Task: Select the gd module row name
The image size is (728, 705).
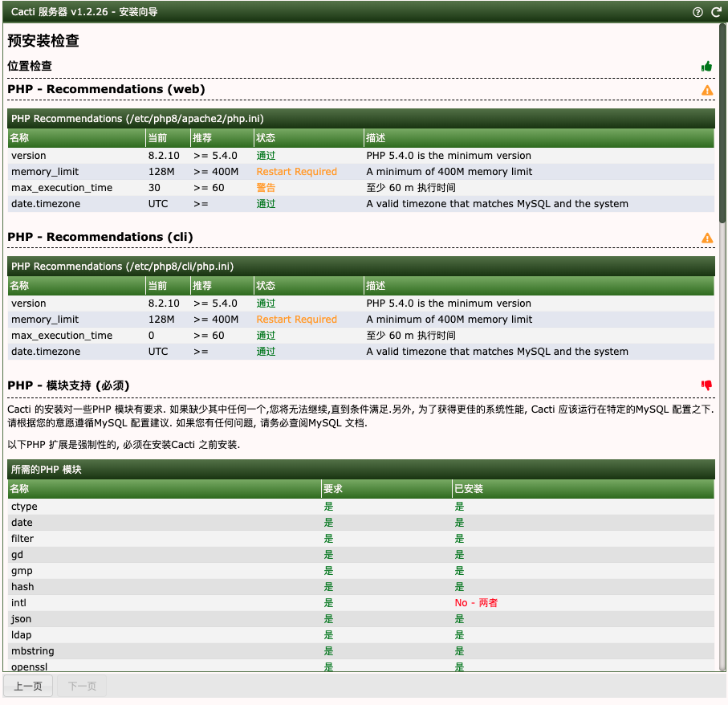Action: [x=17, y=555]
